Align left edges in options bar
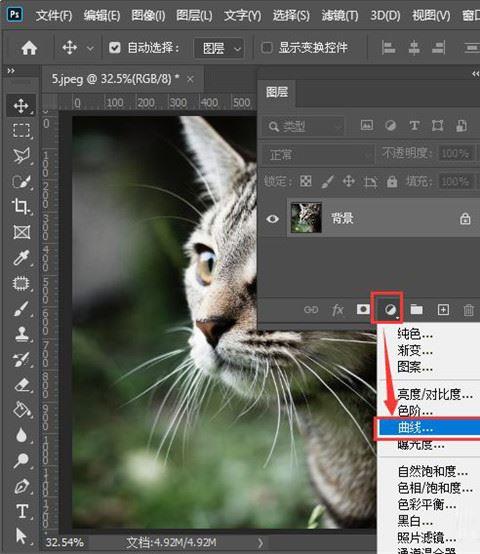This screenshot has width=480, height=554. point(389,48)
